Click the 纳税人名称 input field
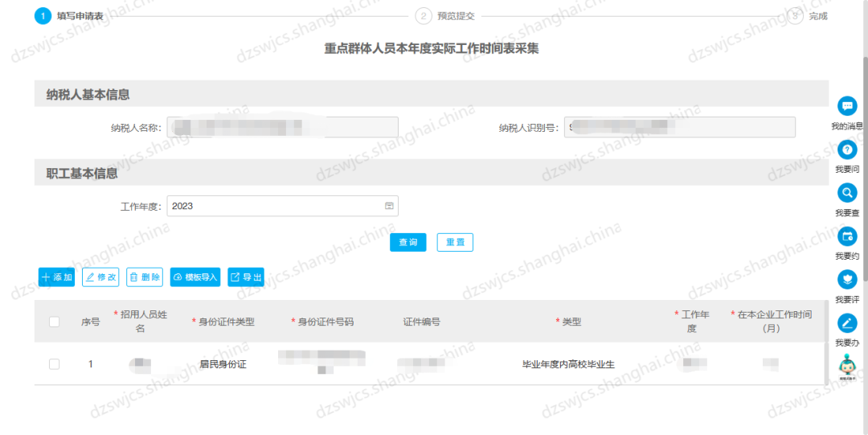 (x=282, y=127)
